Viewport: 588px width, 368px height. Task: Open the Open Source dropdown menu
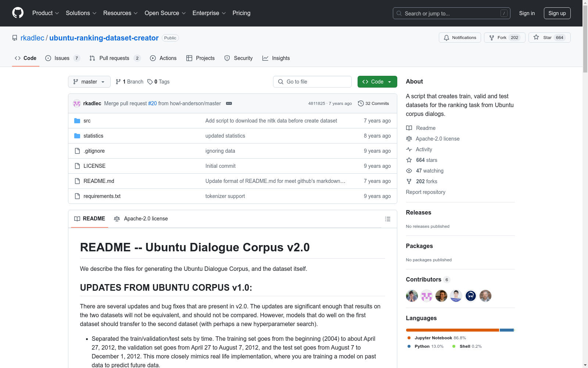[x=165, y=13]
